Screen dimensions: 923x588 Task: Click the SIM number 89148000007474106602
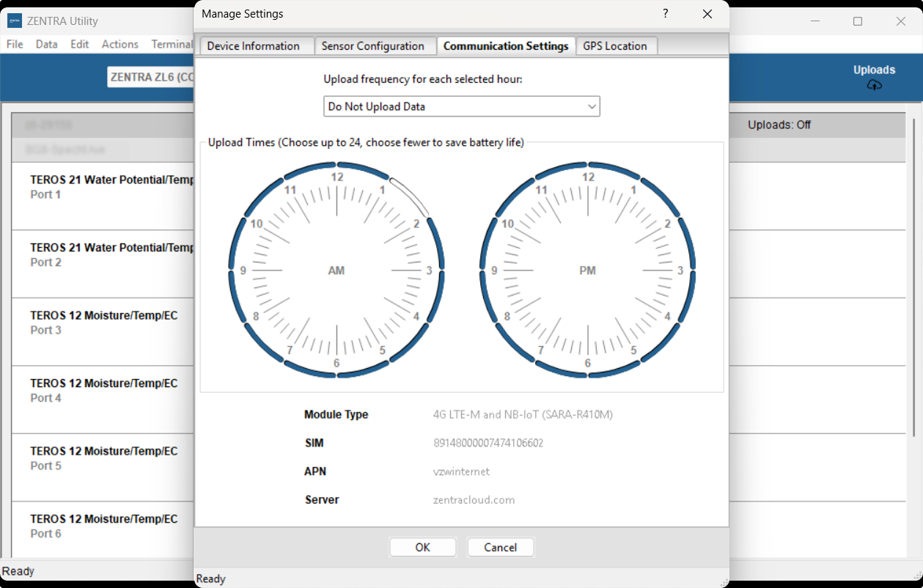pyautogui.click(x=488, y=443)
